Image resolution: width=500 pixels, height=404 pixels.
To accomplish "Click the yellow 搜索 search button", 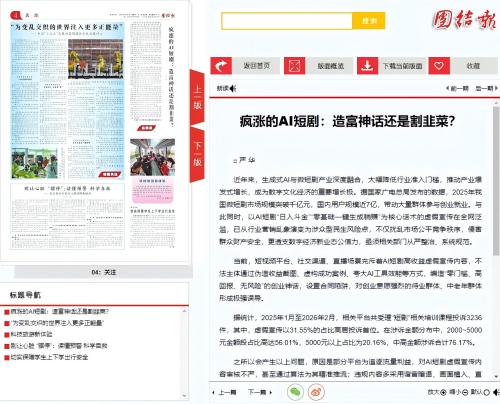I will (369, 21).
